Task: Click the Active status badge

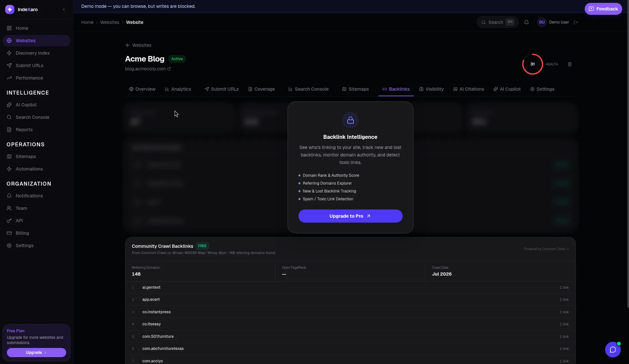Action: coord(177,59)
